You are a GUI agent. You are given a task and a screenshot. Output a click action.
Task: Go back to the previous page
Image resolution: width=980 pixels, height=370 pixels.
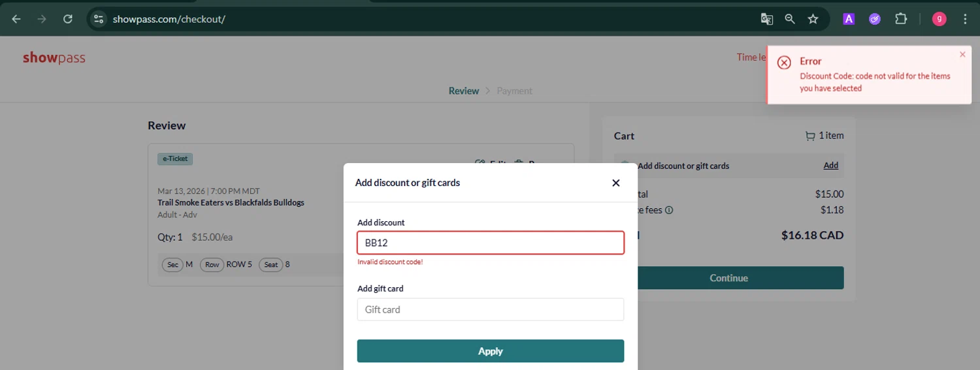[x=16, y=19]
